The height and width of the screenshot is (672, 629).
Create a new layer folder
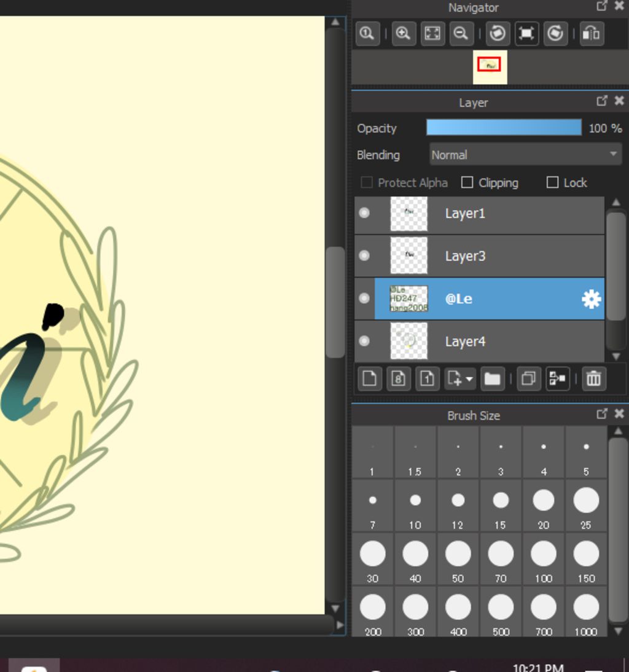click(x=492, y=379)
